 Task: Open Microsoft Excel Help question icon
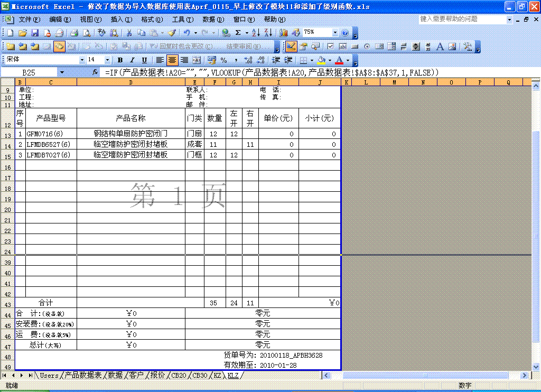coord(344,33)
